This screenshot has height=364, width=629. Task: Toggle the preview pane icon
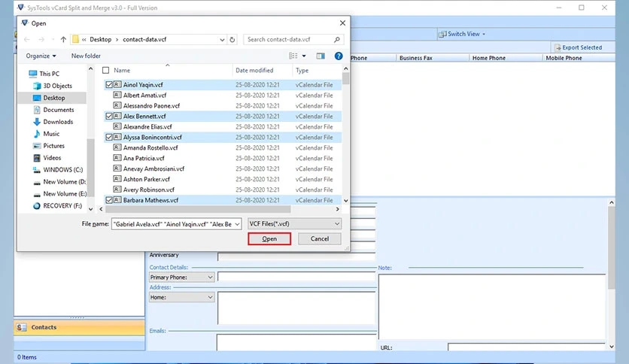[321, 56]
